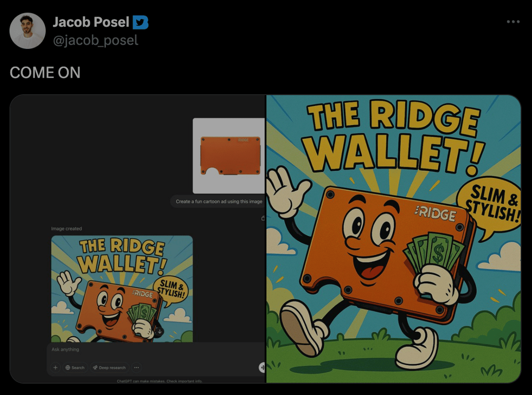Image resolution: width=532 pixels, height=395 pixels.
Task: Click the copy icon below the prompt
Action: coord(263,218)
